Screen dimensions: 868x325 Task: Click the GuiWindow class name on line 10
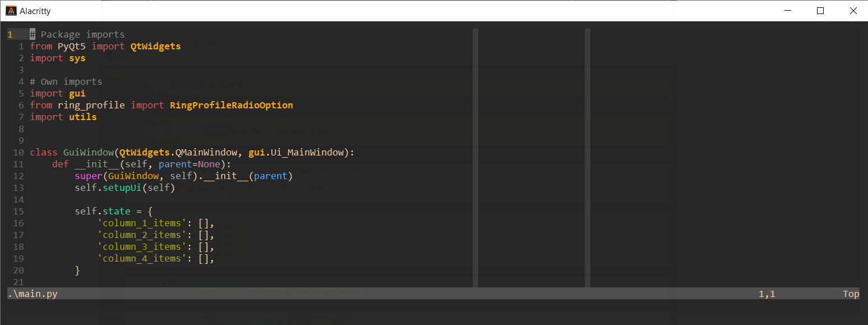88,152
